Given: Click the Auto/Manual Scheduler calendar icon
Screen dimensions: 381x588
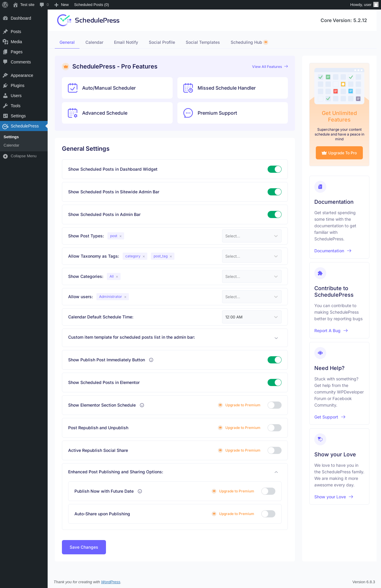Looking at the screenshot, I should tap(73, 88).
